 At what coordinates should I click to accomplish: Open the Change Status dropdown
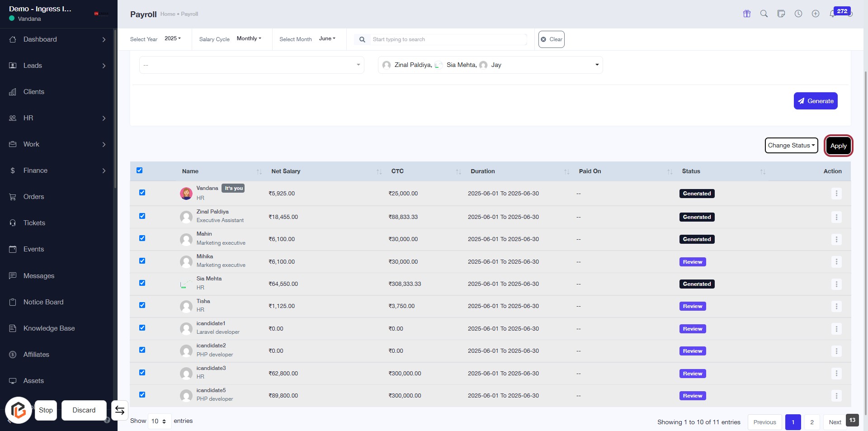(791, 146)
